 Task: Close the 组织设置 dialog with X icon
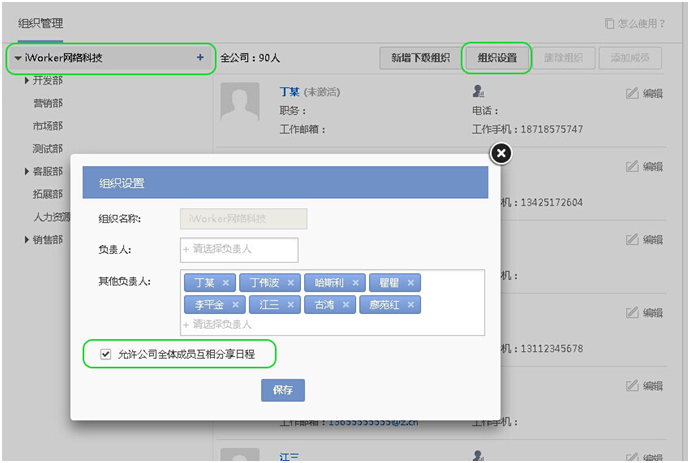point(501,153)
